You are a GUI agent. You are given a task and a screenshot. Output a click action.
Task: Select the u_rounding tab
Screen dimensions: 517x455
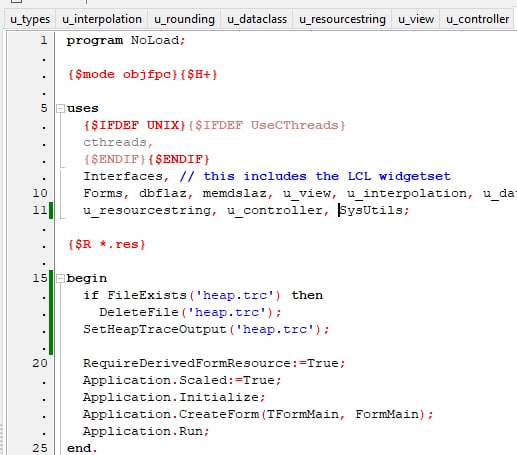(184, 19)
